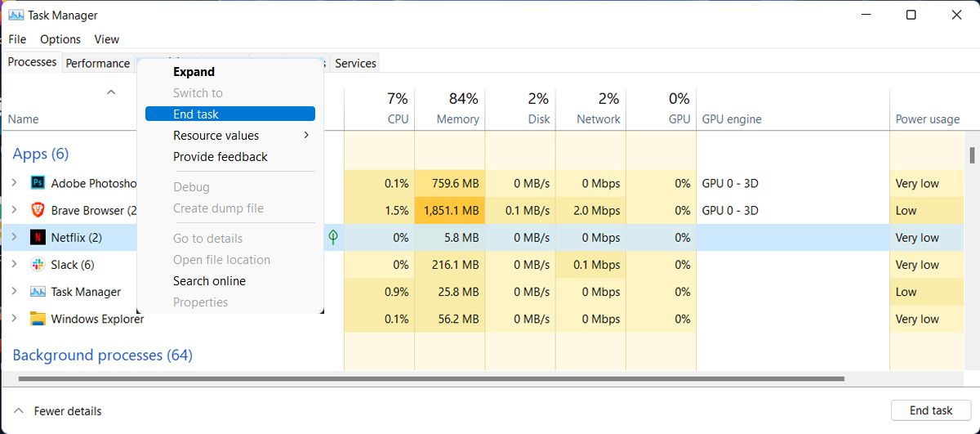The width and height of the screenshot is (980, 434).
Task: Click the Slack app icon
Action: (x=38, y=265)
